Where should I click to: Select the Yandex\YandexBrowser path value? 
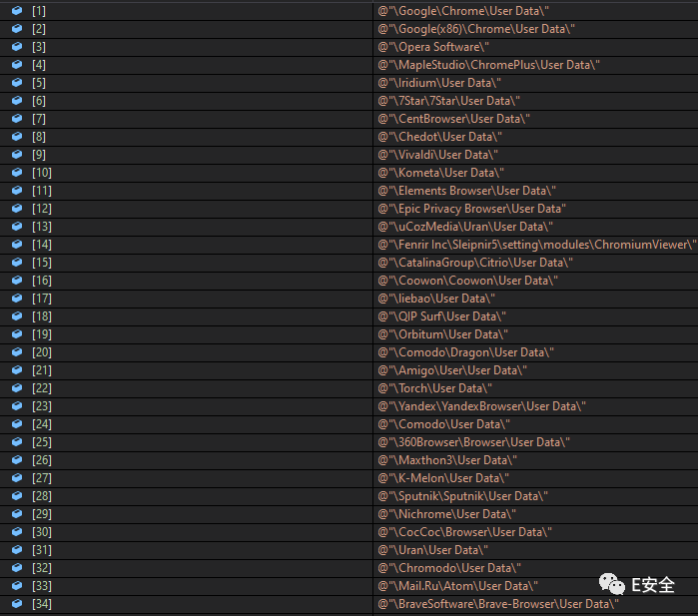(481, 406)
